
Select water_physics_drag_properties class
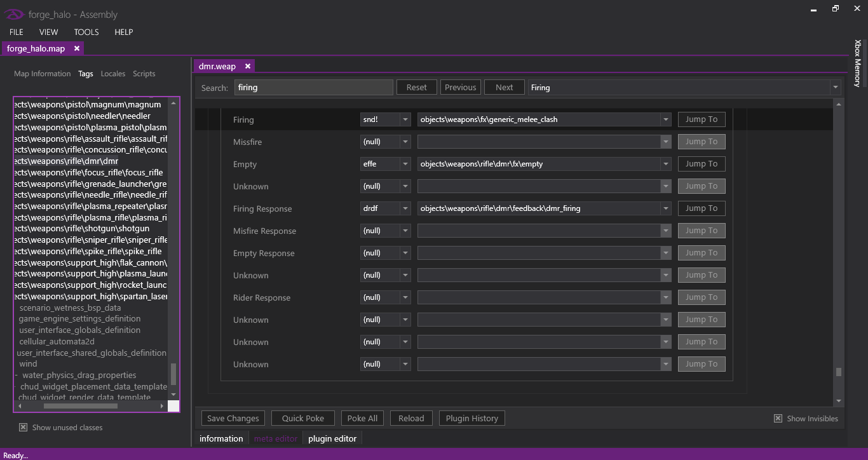point(79,375)
